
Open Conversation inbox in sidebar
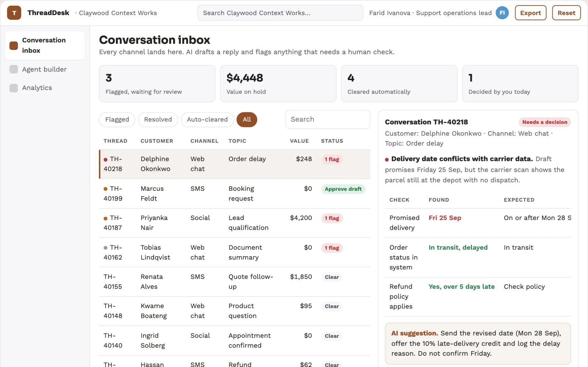click(x=45, y=46)
